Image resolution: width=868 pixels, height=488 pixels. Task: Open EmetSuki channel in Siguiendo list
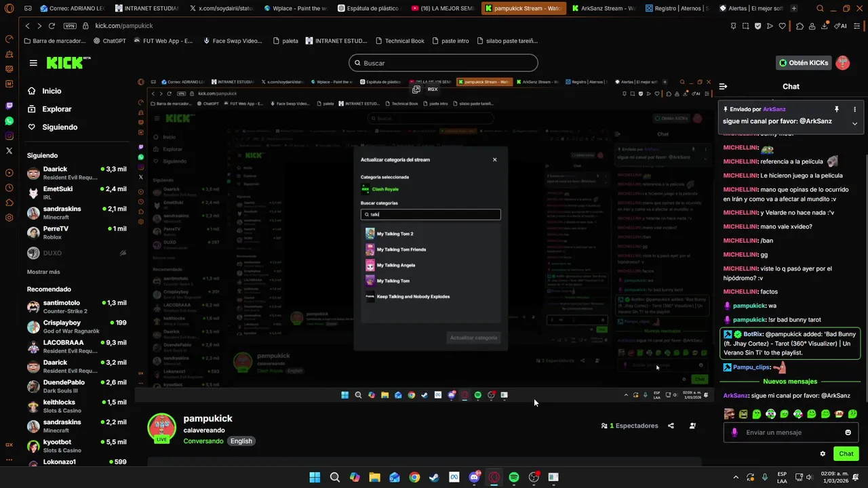[x=77, y=193]
